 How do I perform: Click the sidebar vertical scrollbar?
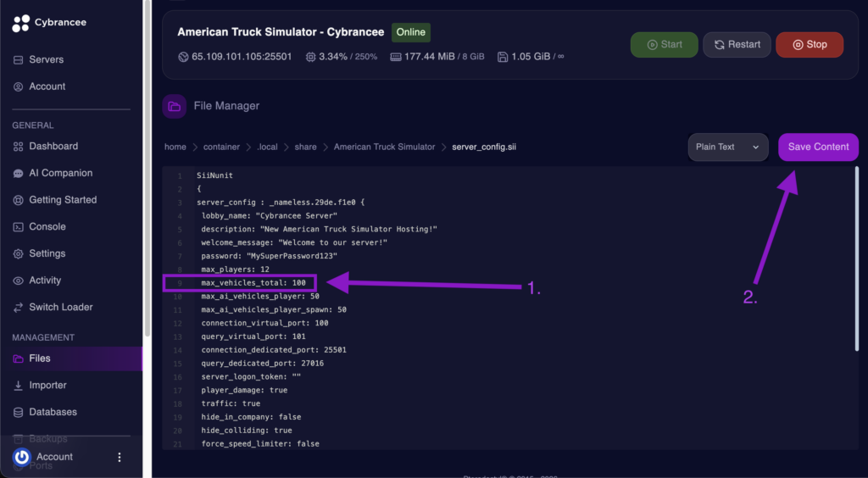(147, 168)
